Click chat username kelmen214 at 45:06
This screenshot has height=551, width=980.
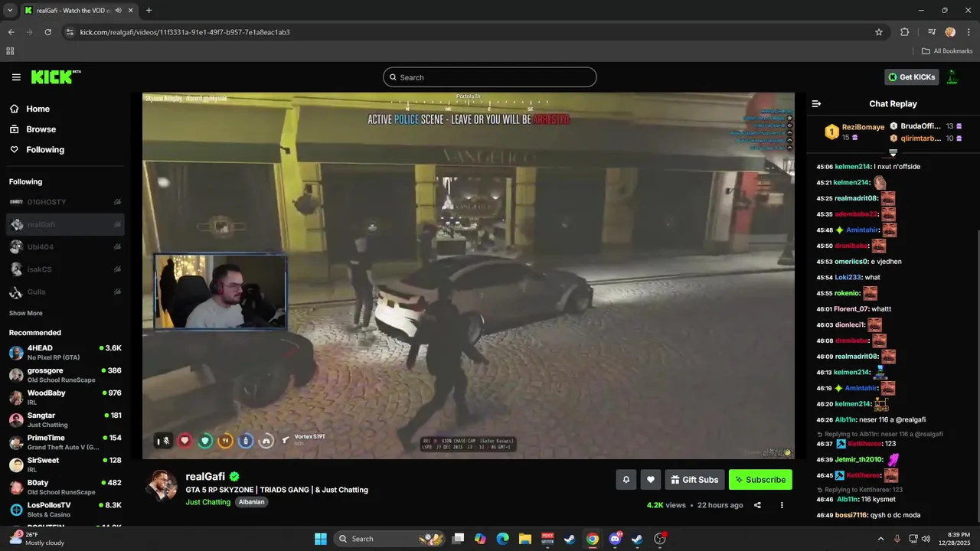point(853,167)
